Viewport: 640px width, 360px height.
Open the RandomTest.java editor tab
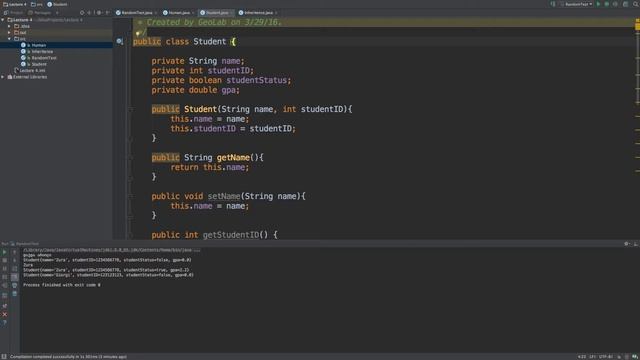pyautogui.click(x=136, y=13)
